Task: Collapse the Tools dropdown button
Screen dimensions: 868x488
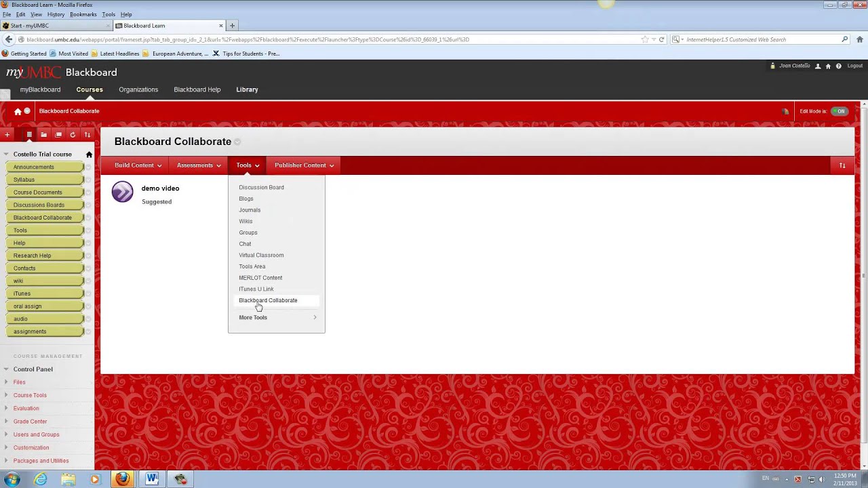Action: click(x=248, y=165)
